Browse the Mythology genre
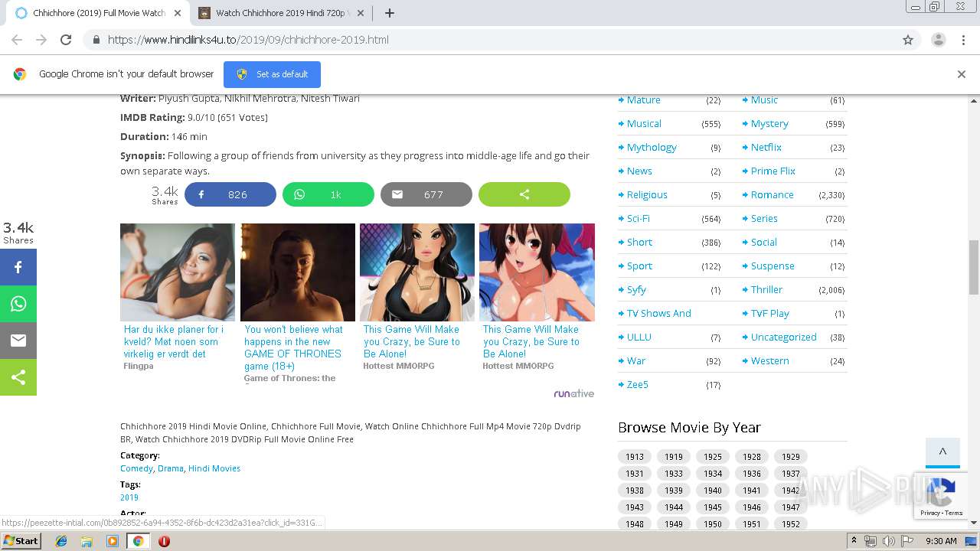980x551 pixels. (652, 148)
